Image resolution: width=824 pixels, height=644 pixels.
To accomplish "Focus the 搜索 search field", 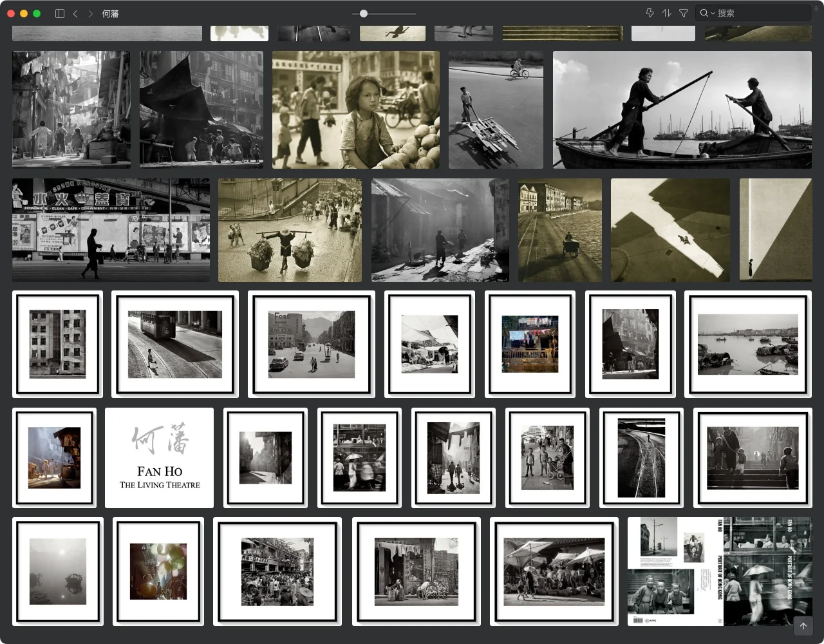I will pyautogui.click(x=753, y=13).
